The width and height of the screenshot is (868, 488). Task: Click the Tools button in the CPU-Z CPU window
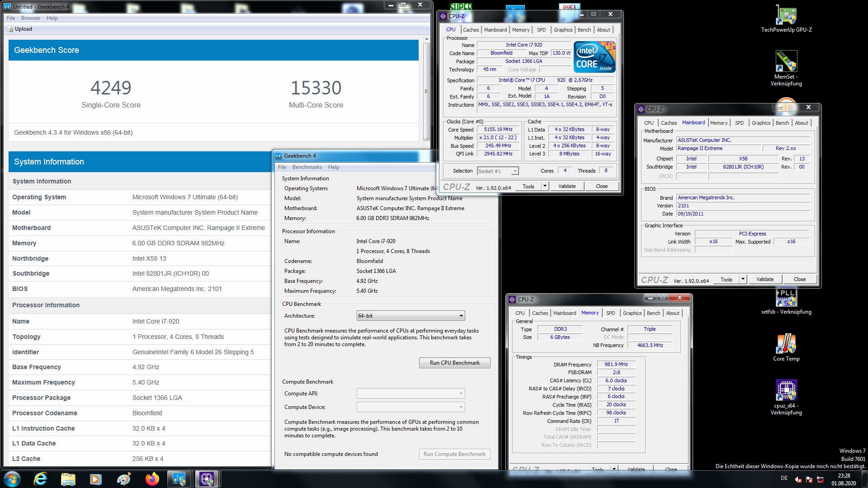(x=528, y=186)
